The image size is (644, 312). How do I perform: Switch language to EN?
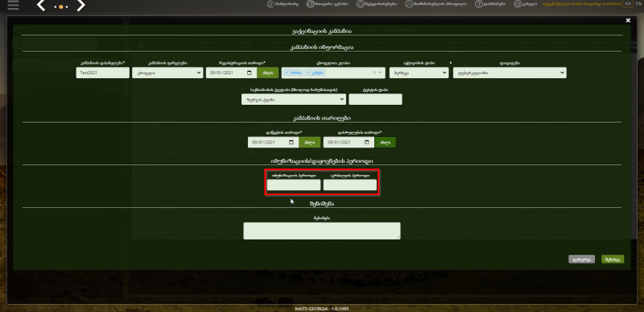coord(638,4)
